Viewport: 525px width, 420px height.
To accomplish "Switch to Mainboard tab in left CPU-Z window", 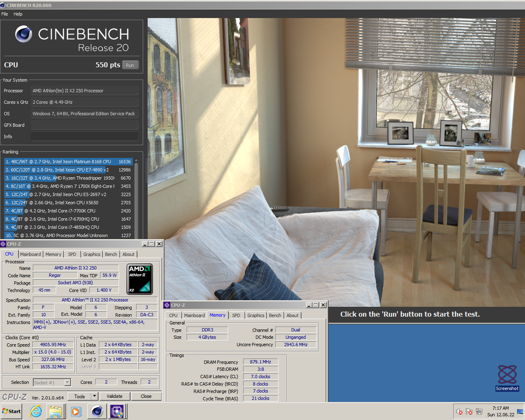I will pyautogui.click(x=30, y=254).
